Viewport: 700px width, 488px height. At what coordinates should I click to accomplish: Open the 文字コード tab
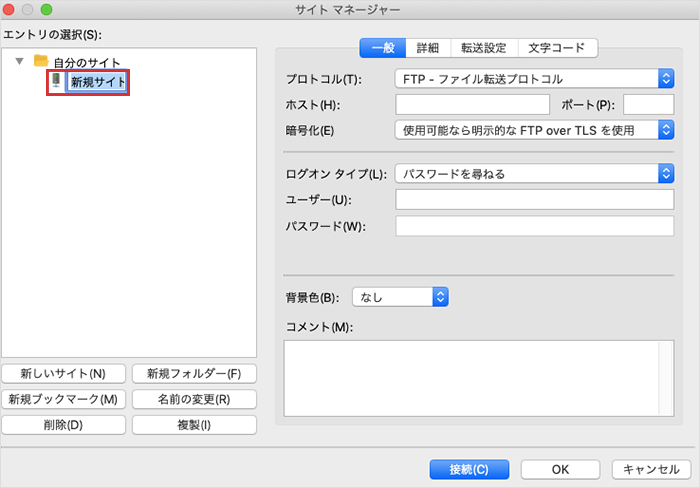coord(558,47)
